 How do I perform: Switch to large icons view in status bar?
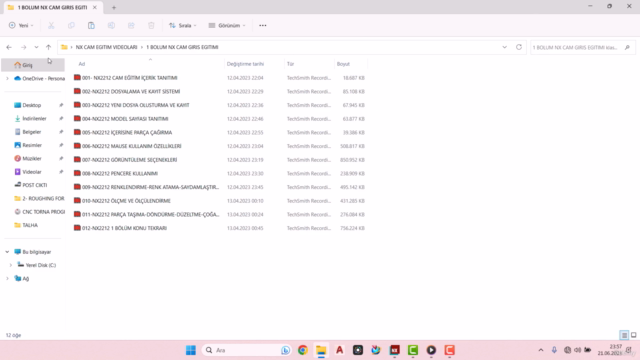pos(633,335)
